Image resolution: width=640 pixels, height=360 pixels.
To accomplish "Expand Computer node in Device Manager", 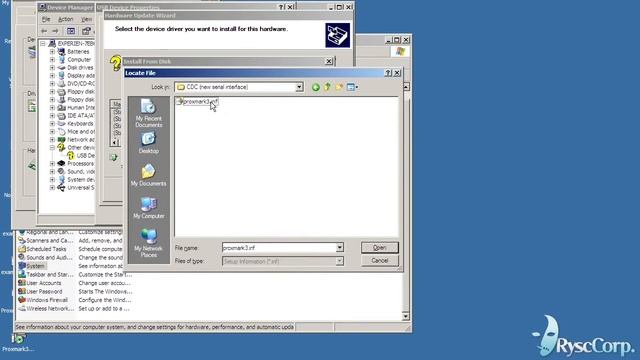I will click(52, 60).
